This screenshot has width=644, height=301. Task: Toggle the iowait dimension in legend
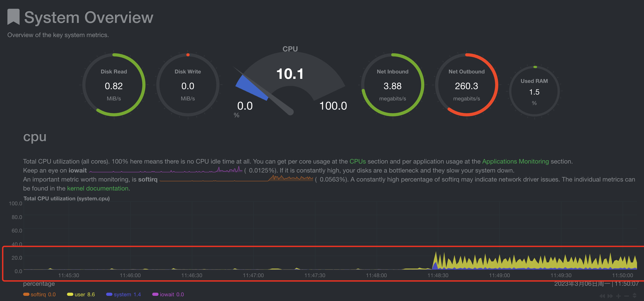(168, 294)
